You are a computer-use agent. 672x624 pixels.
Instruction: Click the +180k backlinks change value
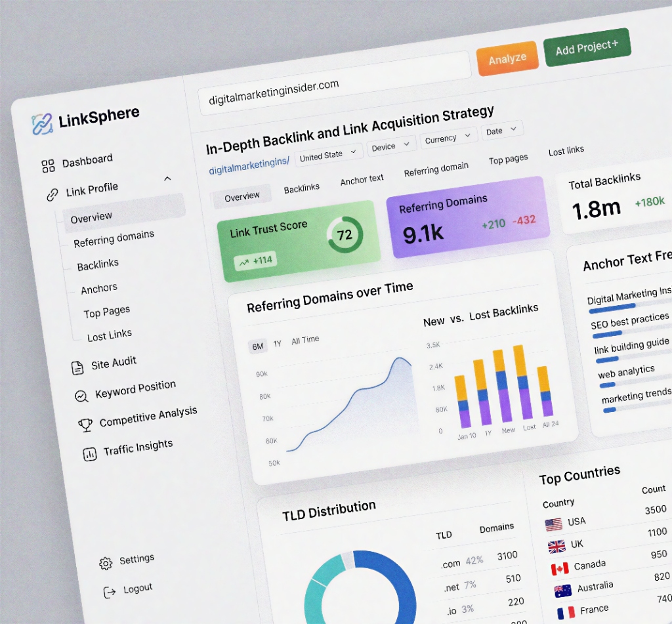pyautogui.click(x=650, y=201)
